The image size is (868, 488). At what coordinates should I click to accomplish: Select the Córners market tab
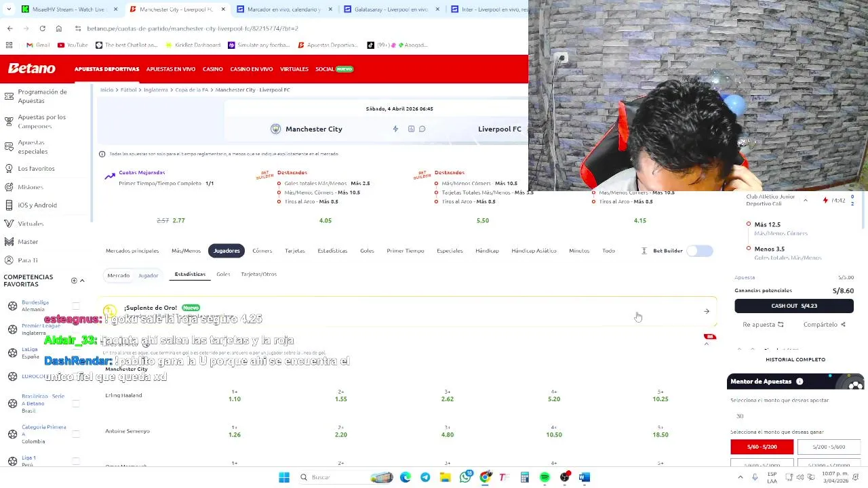[262, 251]
